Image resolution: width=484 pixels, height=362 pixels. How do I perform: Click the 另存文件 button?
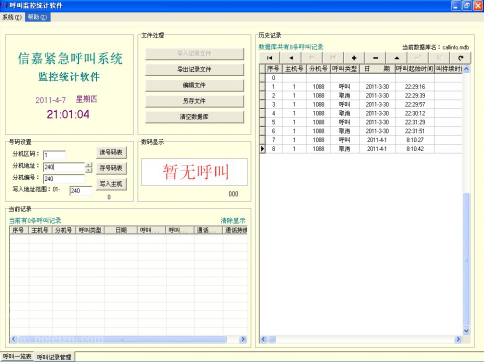tap(194, 101)
